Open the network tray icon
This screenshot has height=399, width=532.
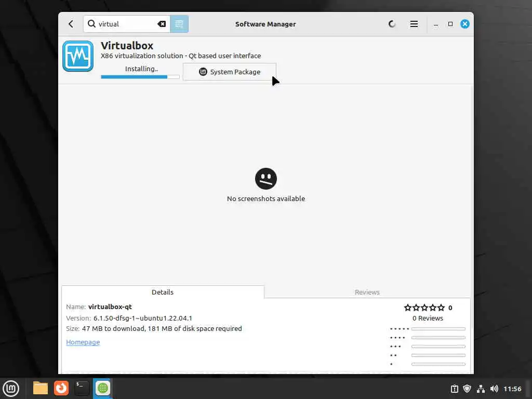[481, 389]
